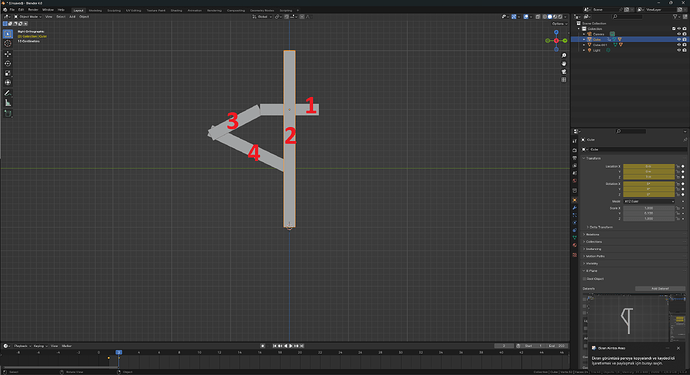The height and width of the screenshot is (375, 690).
Task: Switch to the Modeling workspace tab
Action: (x=95, y=10)
